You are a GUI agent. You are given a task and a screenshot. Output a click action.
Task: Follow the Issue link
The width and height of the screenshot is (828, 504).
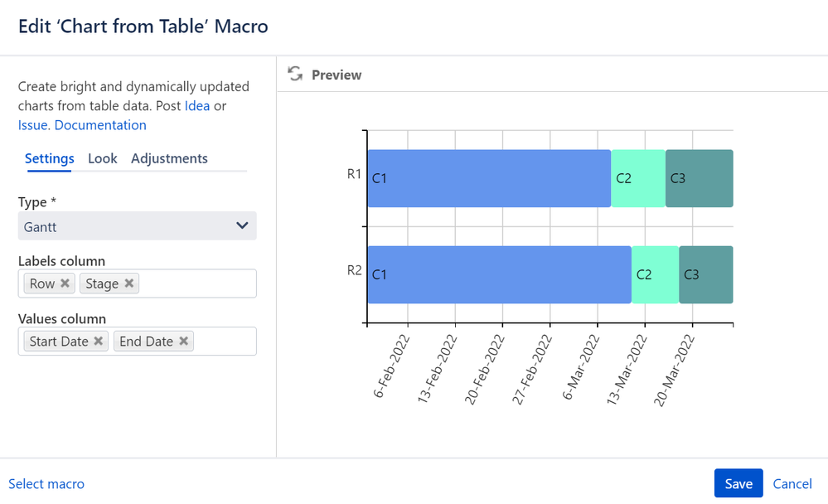click(x=32, y=125)
